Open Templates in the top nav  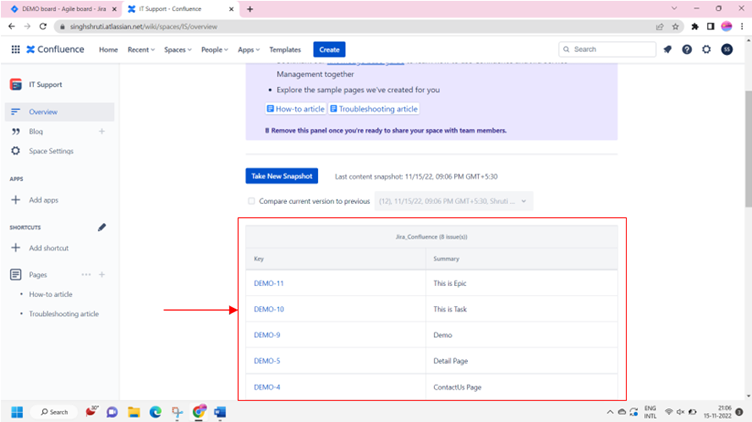click(285, 49)
